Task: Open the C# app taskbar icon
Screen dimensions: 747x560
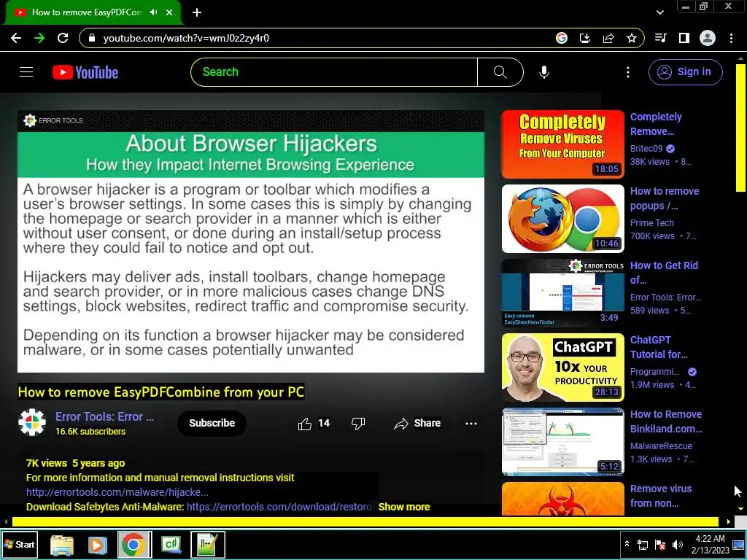Action: [171, 545]
